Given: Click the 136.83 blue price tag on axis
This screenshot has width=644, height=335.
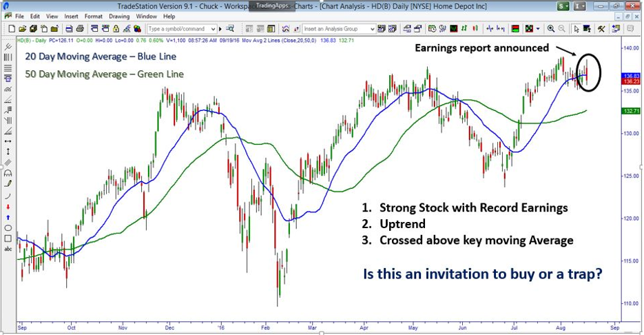Looking at the screenshot, I should [x=632, y=76].
